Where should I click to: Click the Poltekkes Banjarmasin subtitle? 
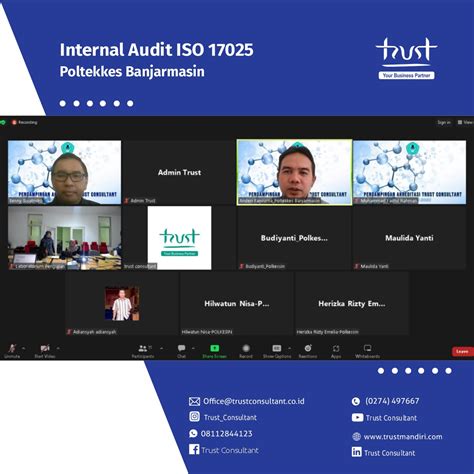(x=132, y=72)
